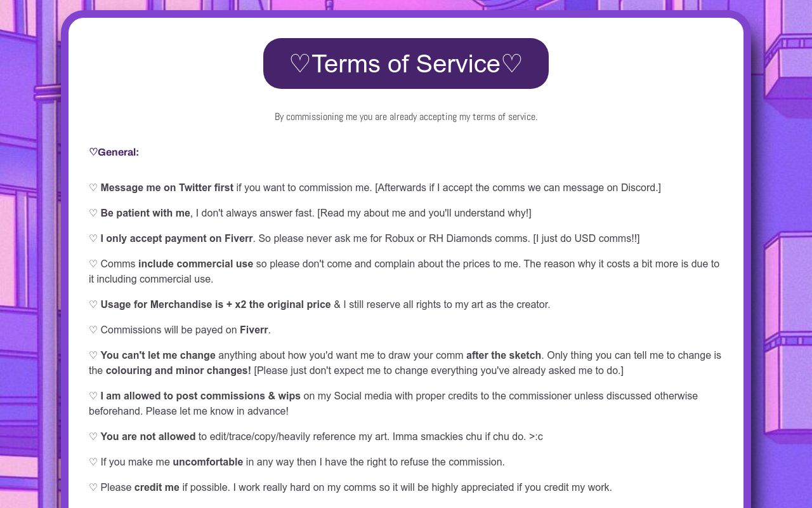812x508 pixels.
Task: Click the bold "after the sketch" phrase
Action: click(x=504, y=355)
